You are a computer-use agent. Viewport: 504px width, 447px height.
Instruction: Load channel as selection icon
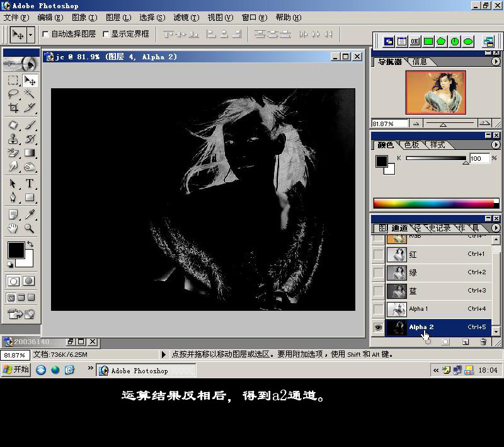(428, 342)
